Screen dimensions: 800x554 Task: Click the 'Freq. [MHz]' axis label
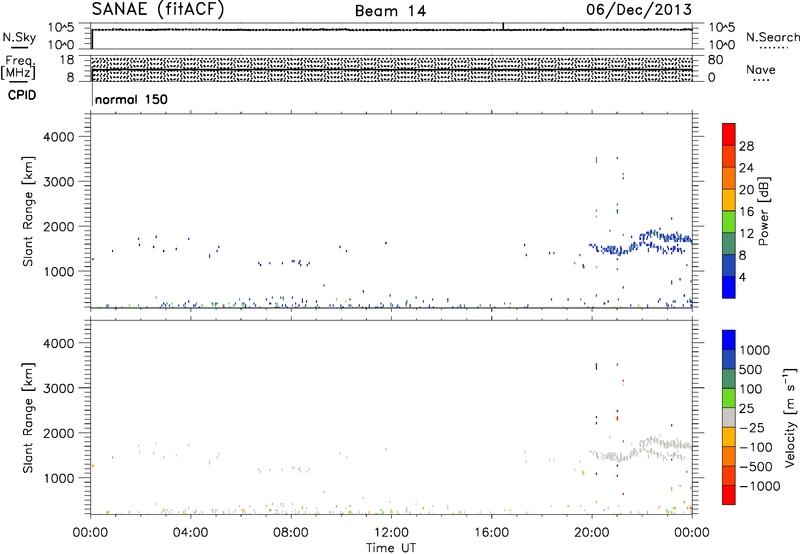20,68
